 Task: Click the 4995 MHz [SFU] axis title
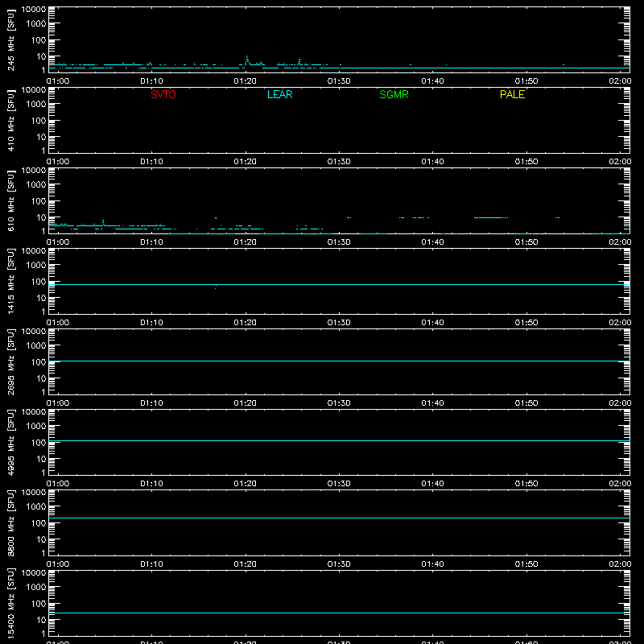[11, 442]
